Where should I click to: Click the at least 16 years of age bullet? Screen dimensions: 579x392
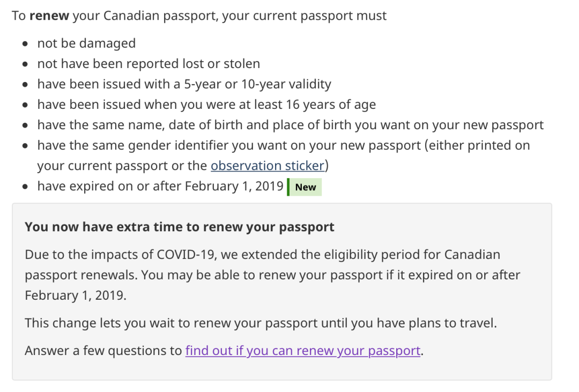pyautogui.click(x=206, y=105)
